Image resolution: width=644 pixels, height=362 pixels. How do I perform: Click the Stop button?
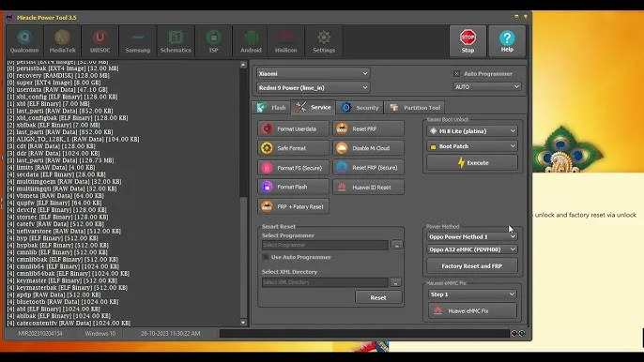click(468, 41)
